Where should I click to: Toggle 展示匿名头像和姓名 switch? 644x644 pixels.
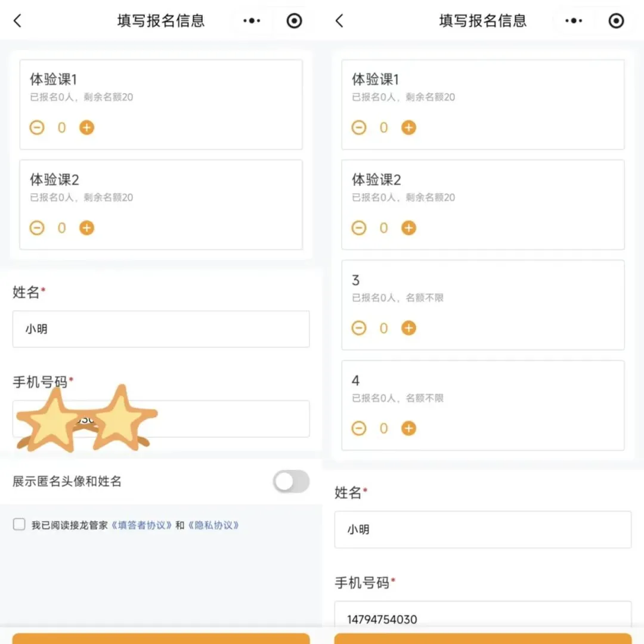[291, 481]
